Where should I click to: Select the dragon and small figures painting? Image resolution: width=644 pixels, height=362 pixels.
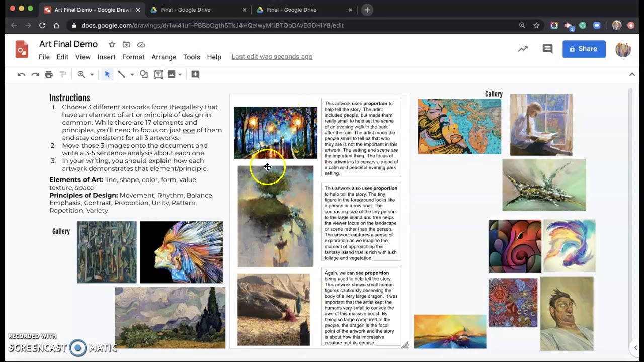click(x=274, y=310)
